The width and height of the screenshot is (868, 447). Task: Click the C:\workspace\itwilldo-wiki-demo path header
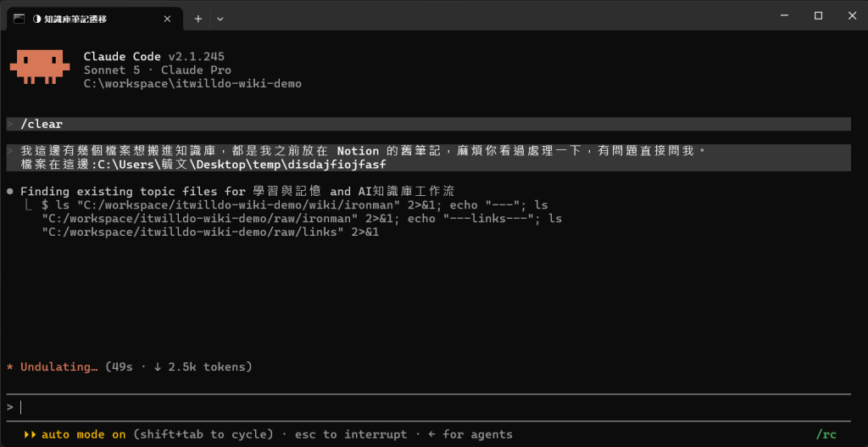192,84
